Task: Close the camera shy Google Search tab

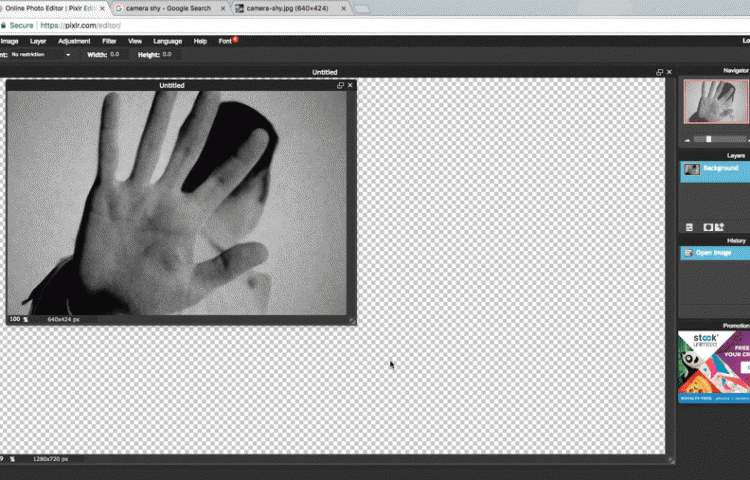Action: [222, 9]
